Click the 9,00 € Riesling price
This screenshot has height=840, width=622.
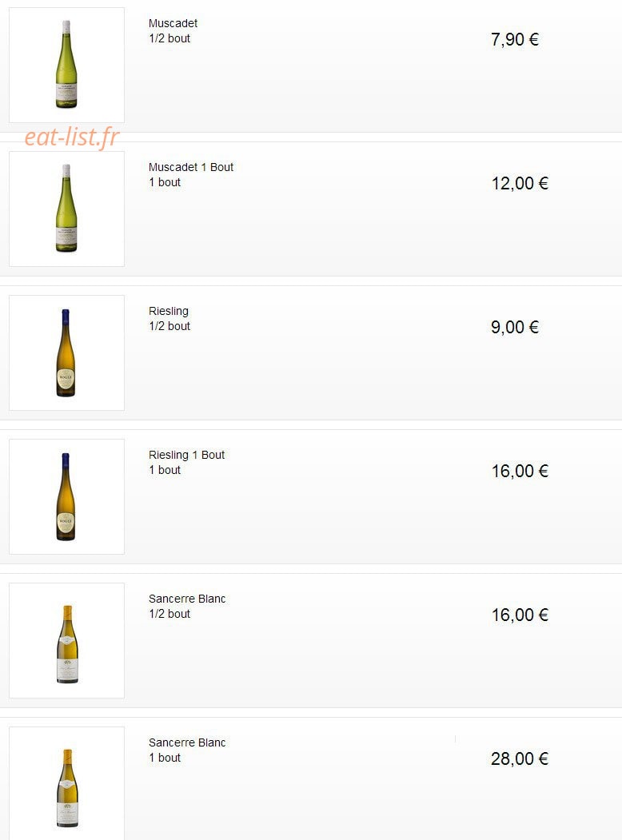pyautogui.click(x=515, y=328)
